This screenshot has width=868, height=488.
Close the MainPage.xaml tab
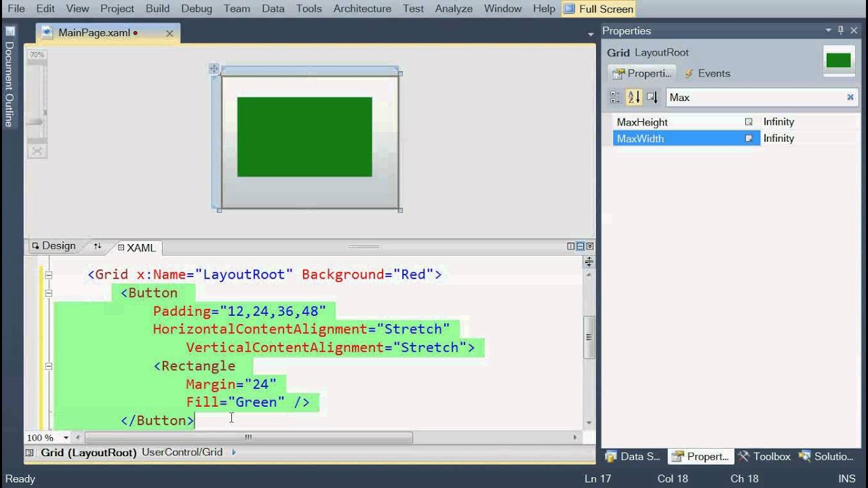pos(170,33)
